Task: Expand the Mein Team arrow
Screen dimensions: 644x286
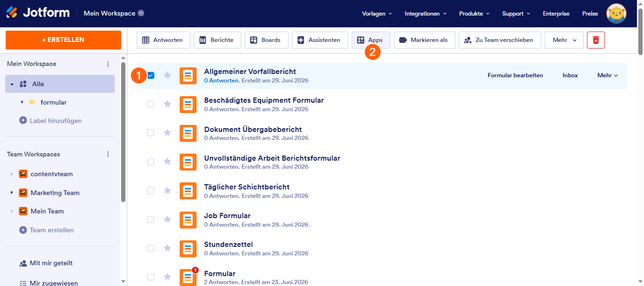Action: pyautogui.click(x=12, y=211)
